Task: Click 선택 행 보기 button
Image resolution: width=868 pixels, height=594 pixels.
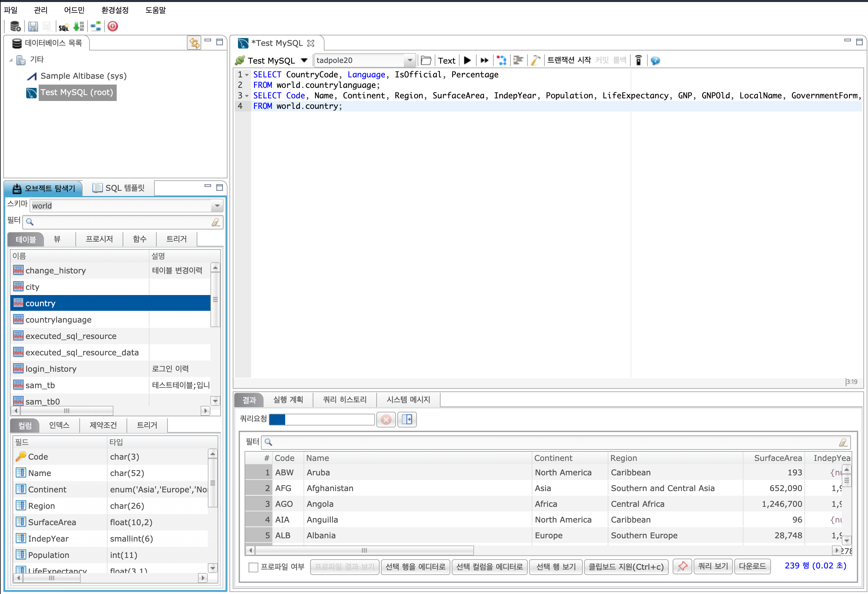Action: coord(556,567)
